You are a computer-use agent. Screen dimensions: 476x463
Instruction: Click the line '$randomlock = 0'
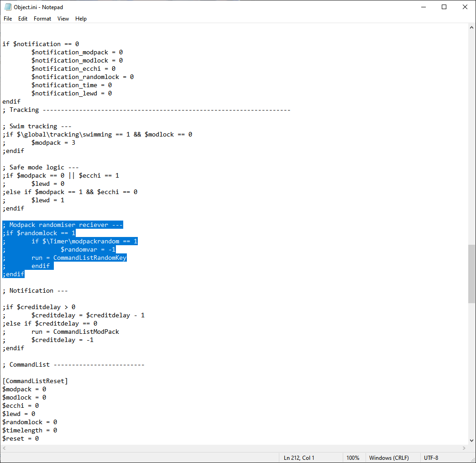(30, 422)
